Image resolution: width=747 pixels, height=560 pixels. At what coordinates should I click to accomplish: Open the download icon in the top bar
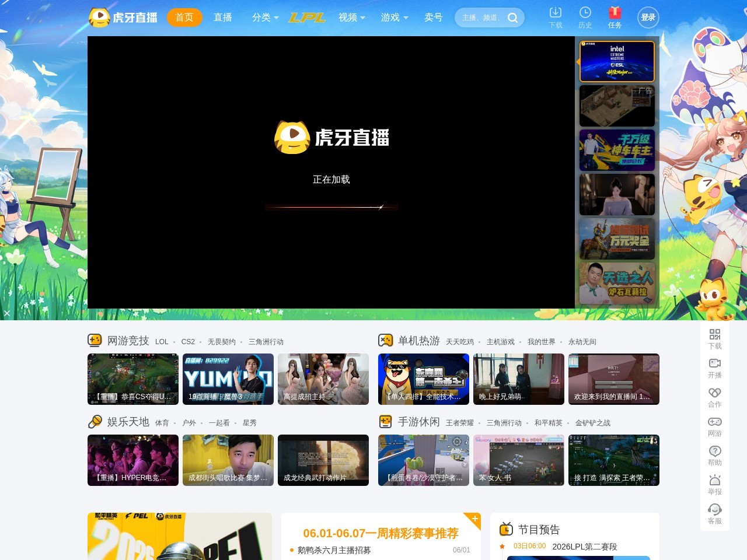tap(556, 12)
